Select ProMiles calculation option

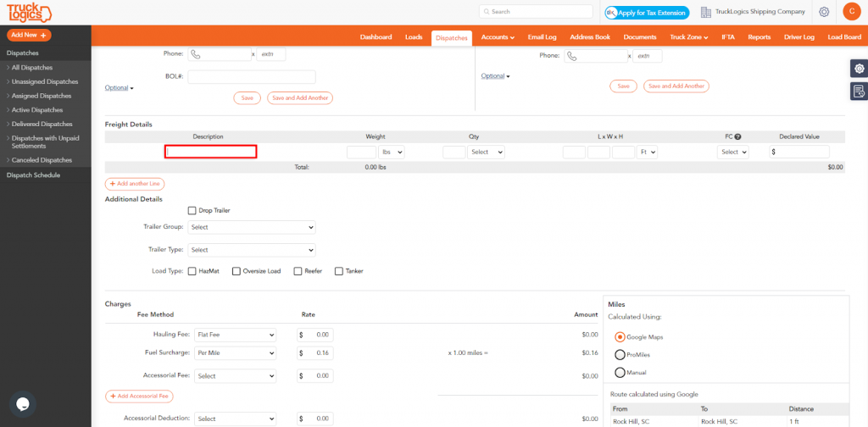tap(620, 354)
